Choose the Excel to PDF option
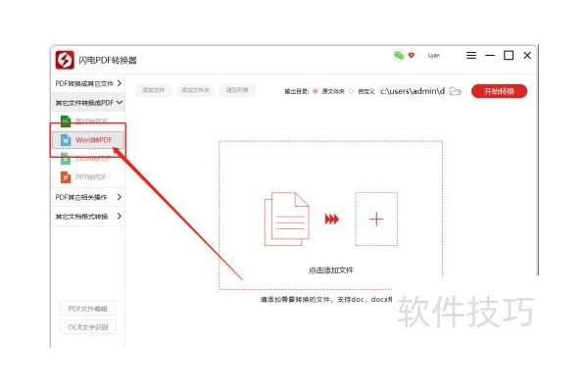 pyautogui.click(x=88, y=159)
